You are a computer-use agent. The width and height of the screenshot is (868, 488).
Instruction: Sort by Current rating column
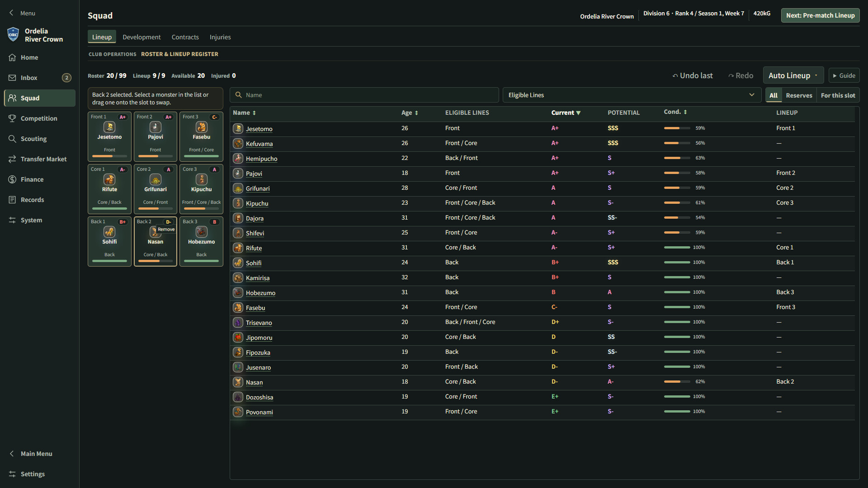point(566,113)
